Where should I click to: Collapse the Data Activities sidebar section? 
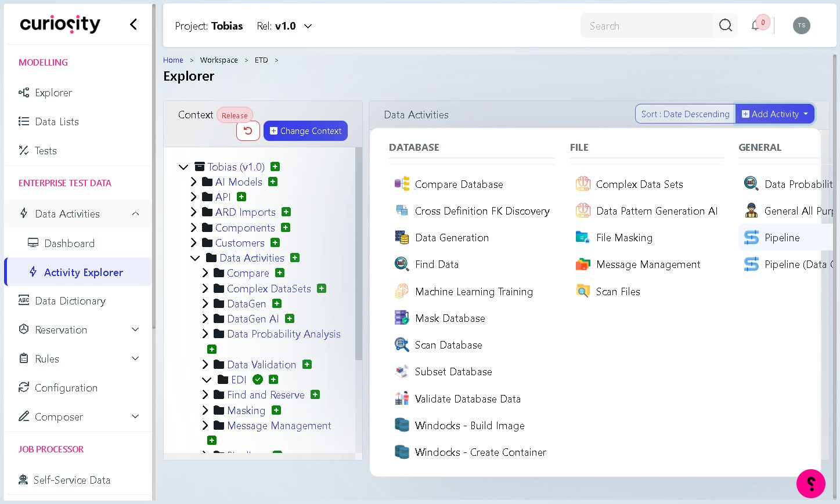135,213
